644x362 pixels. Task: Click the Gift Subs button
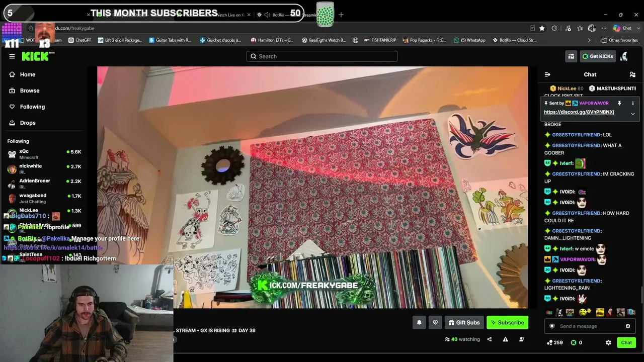(x=463, y=323)
